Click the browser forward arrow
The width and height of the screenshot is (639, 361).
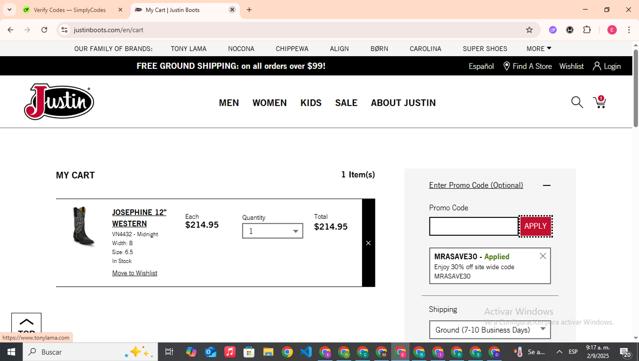tap(27, 30)
